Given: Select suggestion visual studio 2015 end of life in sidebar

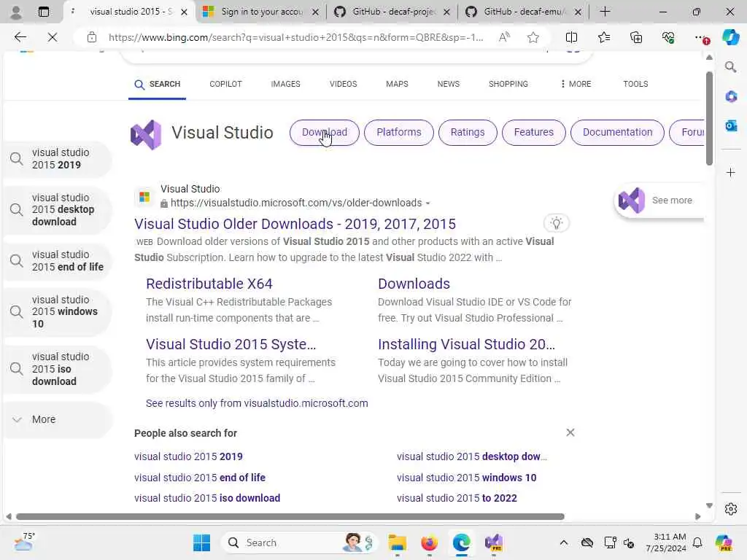Looking at the screenshot, I should tap(57, 261).
